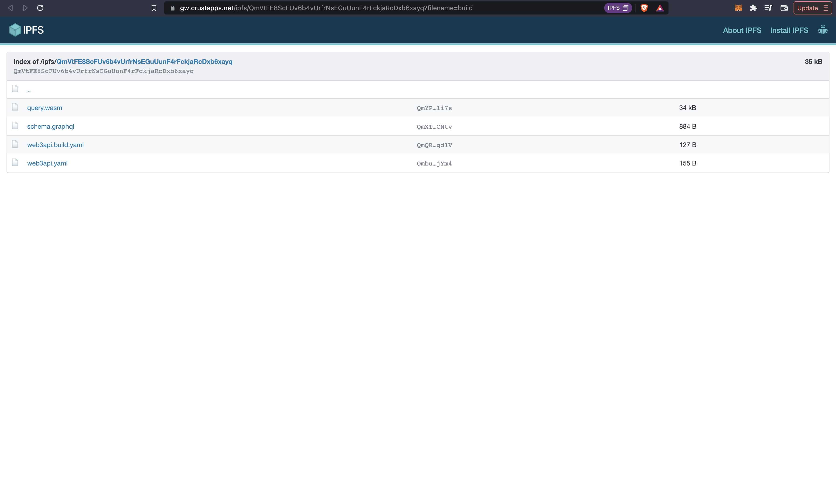Open the Install IPFS page

pos(789,30)
